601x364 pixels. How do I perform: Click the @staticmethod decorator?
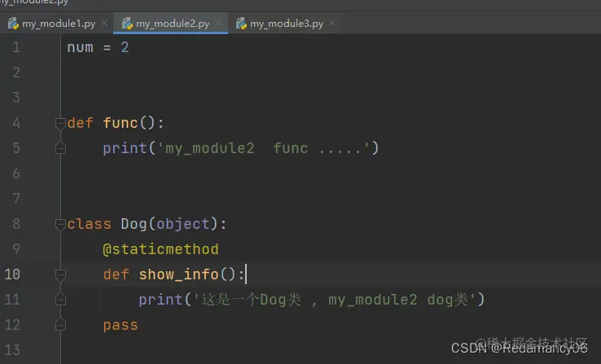click(160, 249)
